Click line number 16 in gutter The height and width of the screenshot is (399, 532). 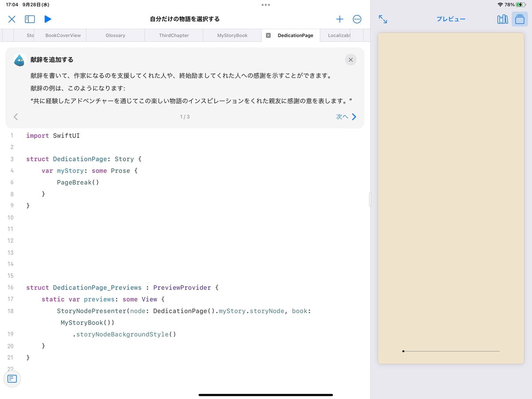10,287
